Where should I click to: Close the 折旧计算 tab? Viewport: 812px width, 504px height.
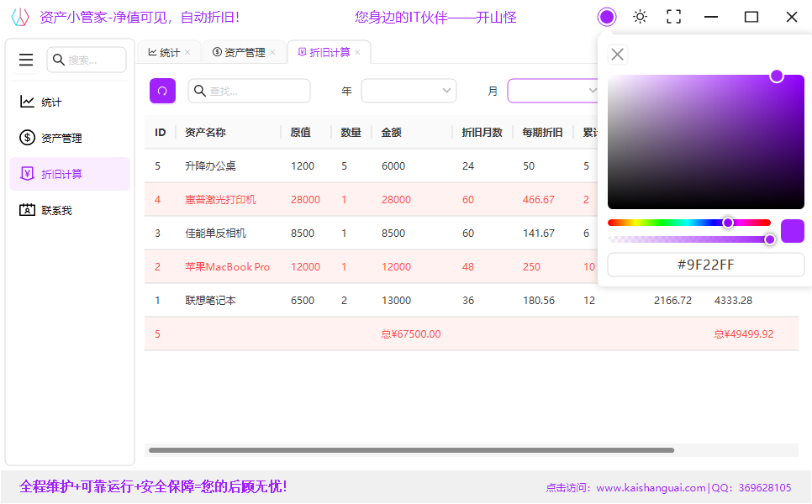pyautogui.click(x=357, y=52)
